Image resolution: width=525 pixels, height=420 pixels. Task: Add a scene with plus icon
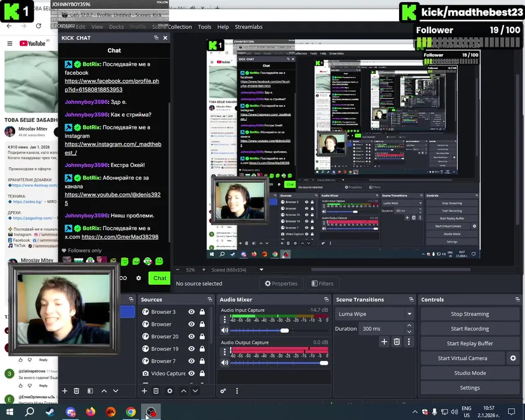(65, 391)
